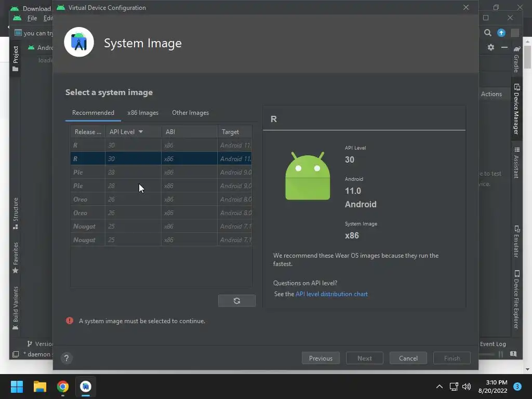Select the first Nougat API 25 row
532x399 pixels.
click(x=161, y=227)
